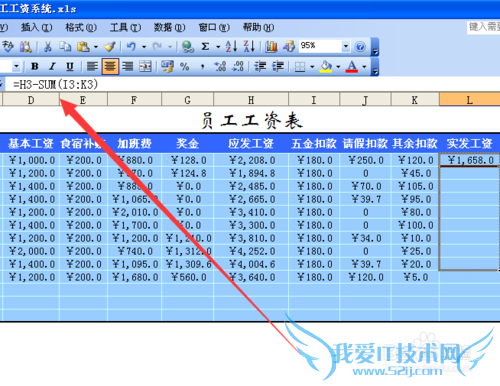Open the paste options dropdown arrow
500x386 pixels.
tap(96, 47)
